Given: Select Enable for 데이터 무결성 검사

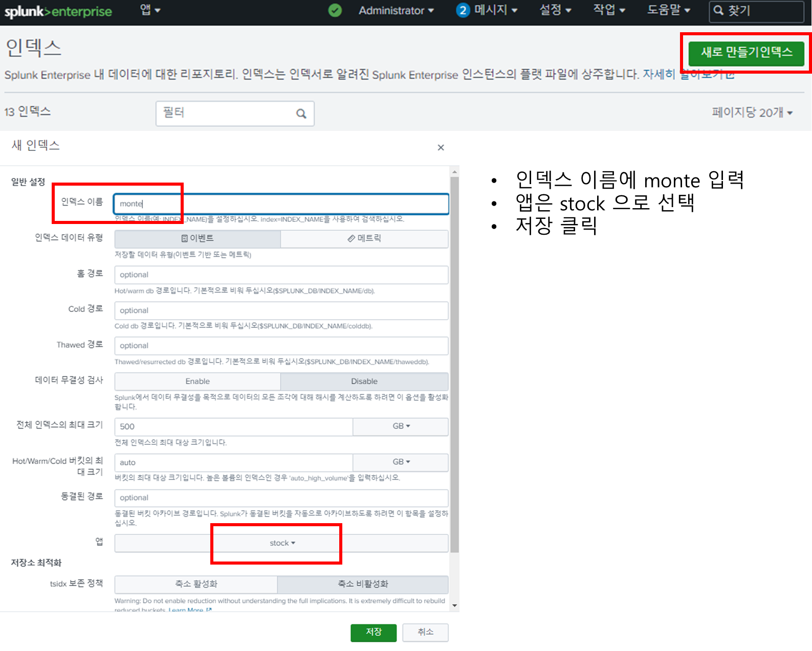Looking at the screenshot, I should click(x=197, y=381).
